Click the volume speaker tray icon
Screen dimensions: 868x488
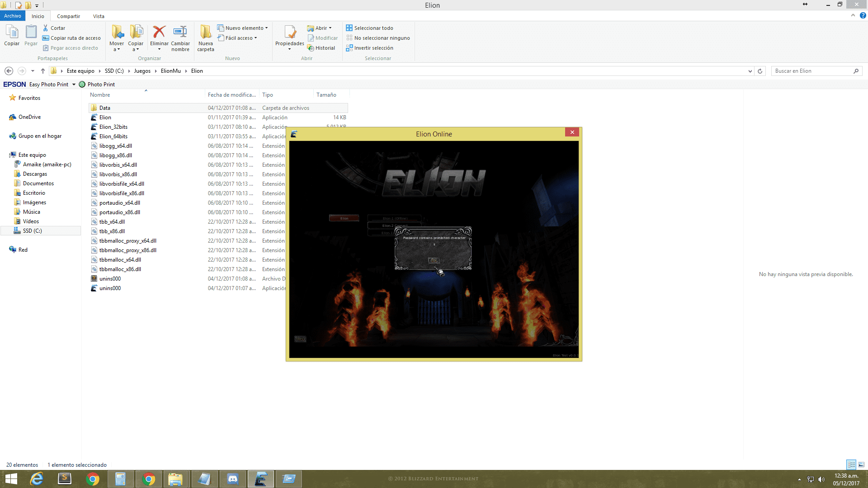click(821, 479)
